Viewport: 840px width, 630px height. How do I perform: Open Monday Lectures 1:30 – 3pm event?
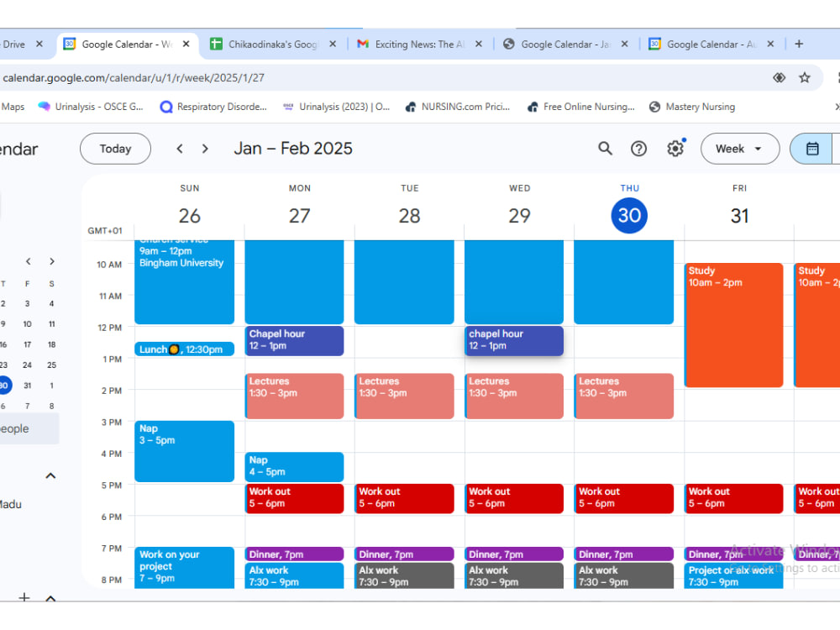[294, 396]
